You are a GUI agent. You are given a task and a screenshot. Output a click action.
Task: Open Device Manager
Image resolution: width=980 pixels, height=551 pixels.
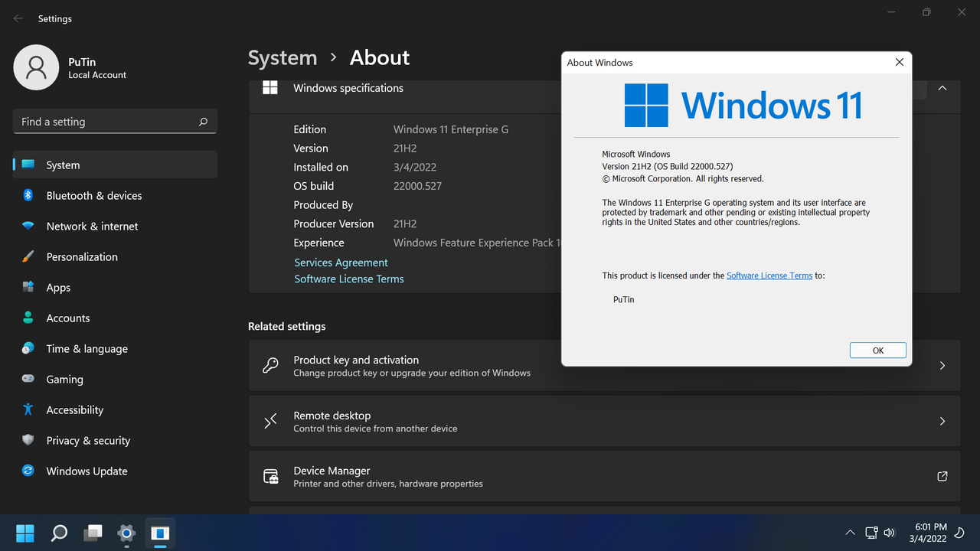click(605, 476)
